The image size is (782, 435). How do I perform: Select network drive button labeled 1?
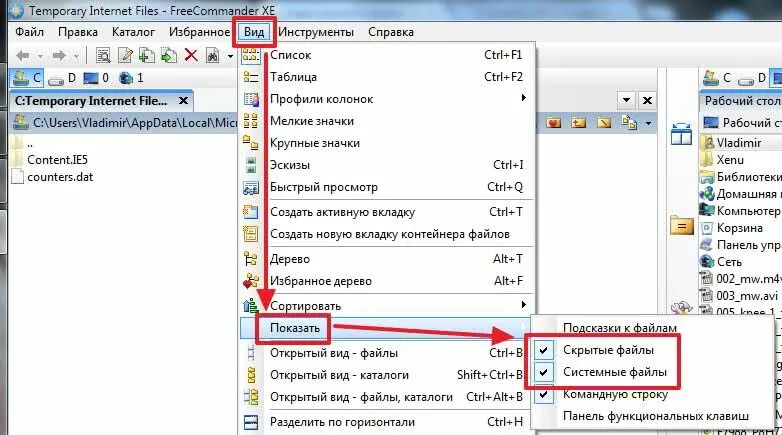click(131, 78)
